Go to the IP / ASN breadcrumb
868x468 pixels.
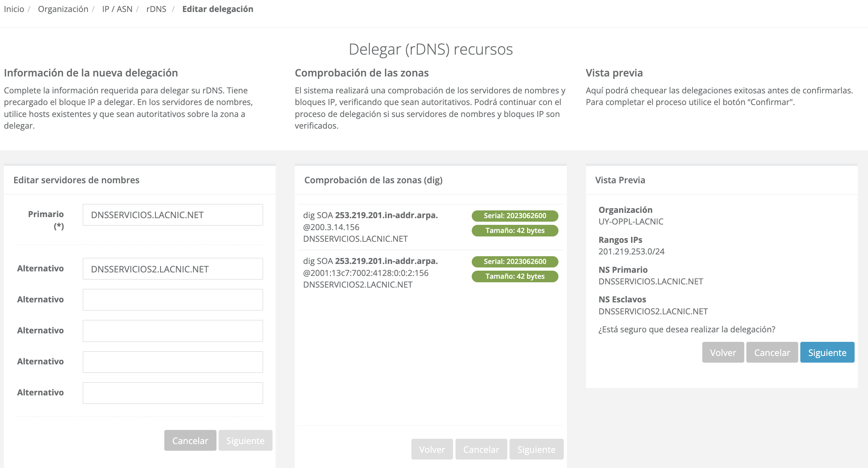pyautogui.click(x=117, y=9)
